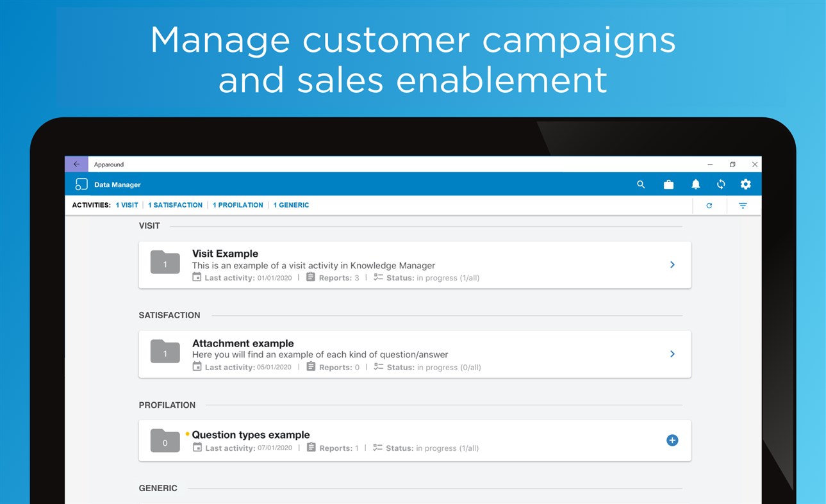Minimize the Apparound window
826x504 pixels.
tap(710, 165)
